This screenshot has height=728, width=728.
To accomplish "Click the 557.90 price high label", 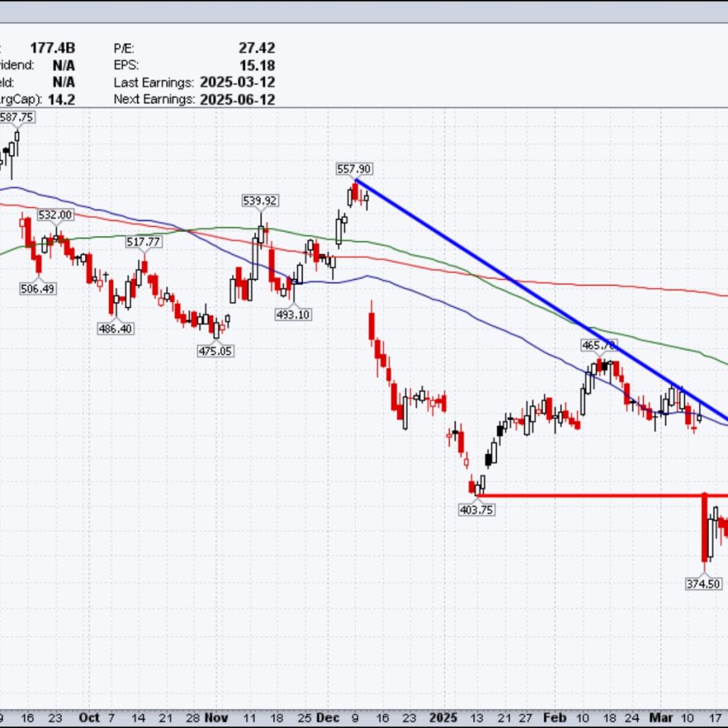I will [355, 168].
